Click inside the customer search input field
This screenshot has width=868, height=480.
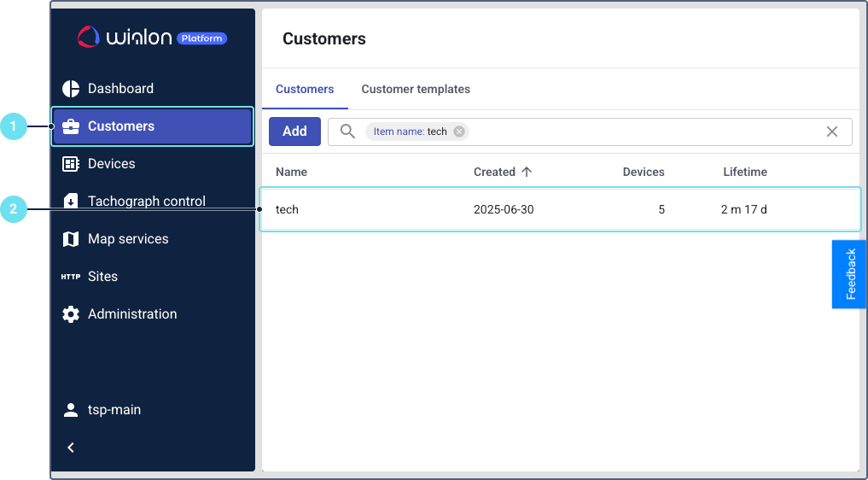tap(640, 132)
